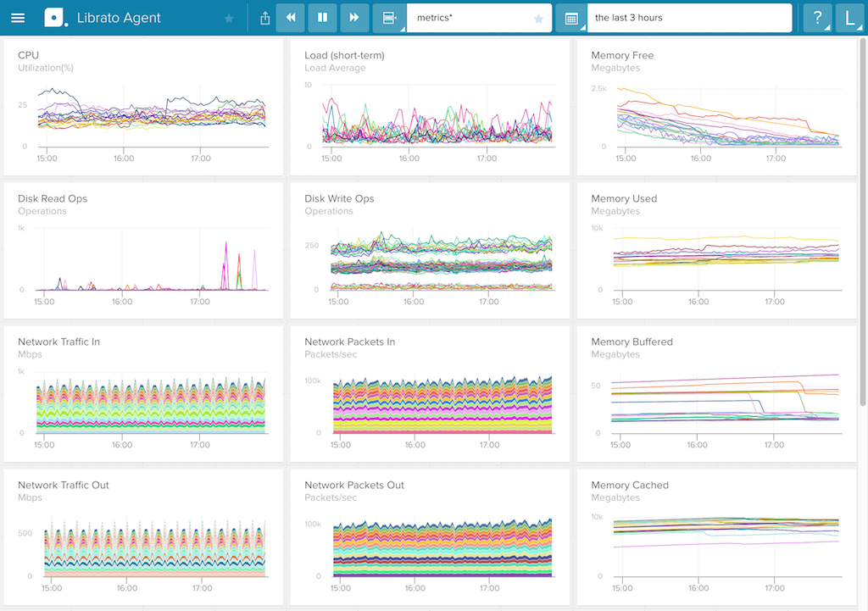Open the help question mark menu
The image size is (868, 611).
tap(818, 18)
